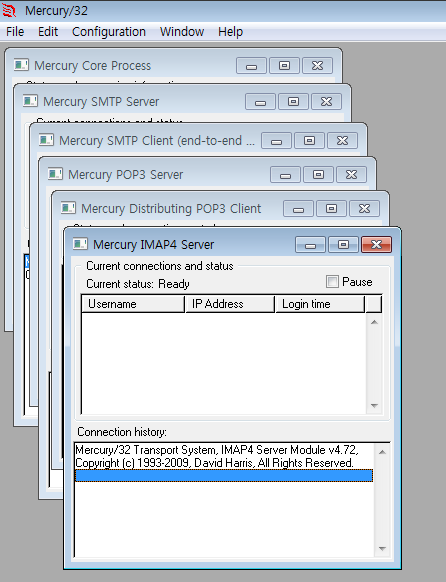Viewport: 446px width, 582px height.
Task: Click the connections list scrollbar down arrow
Action: tap(374, 406)
